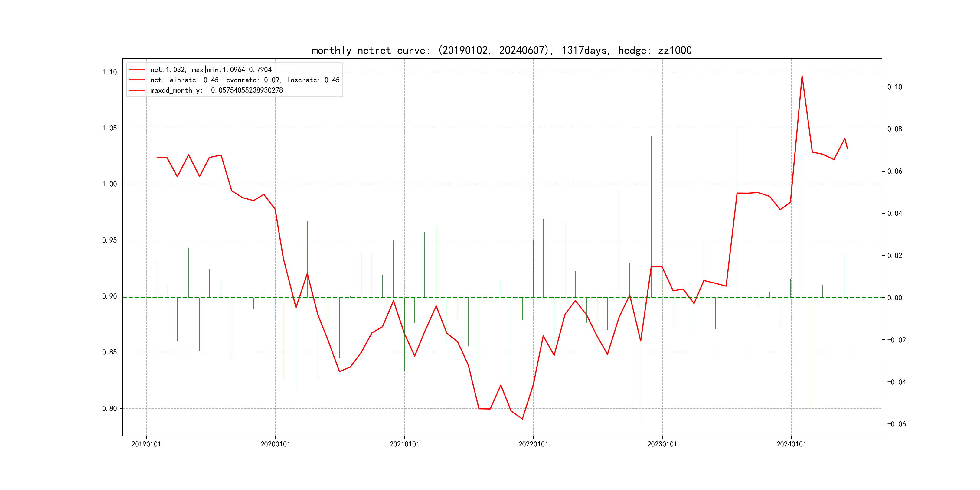
Task: Click the 1.00 left y-axis label
Action: pos(109,184)
